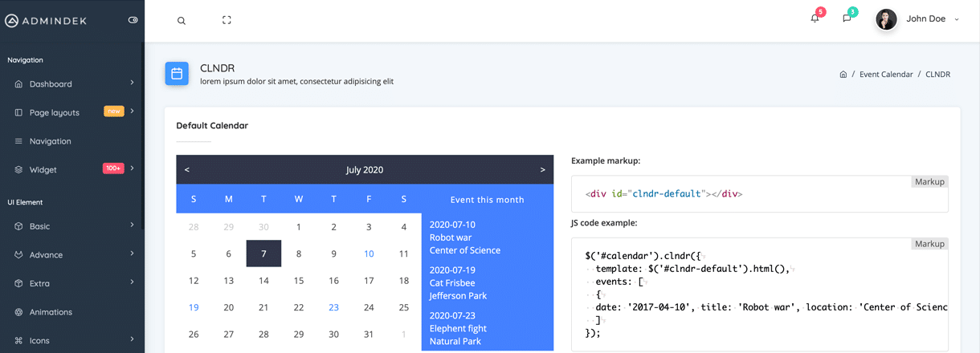Click the Navigation hamburger icon in sidebar
The width and height of the screenshot is (980, 353).
[x=18, y=141]
